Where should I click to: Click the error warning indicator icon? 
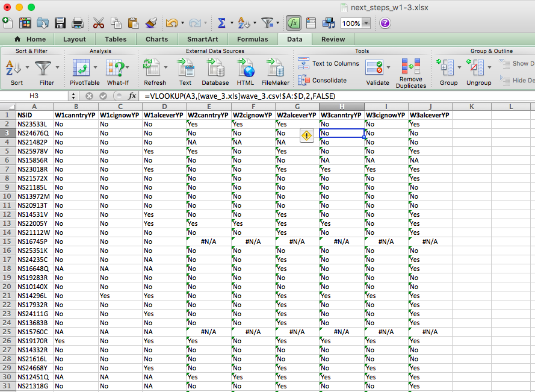307,136
